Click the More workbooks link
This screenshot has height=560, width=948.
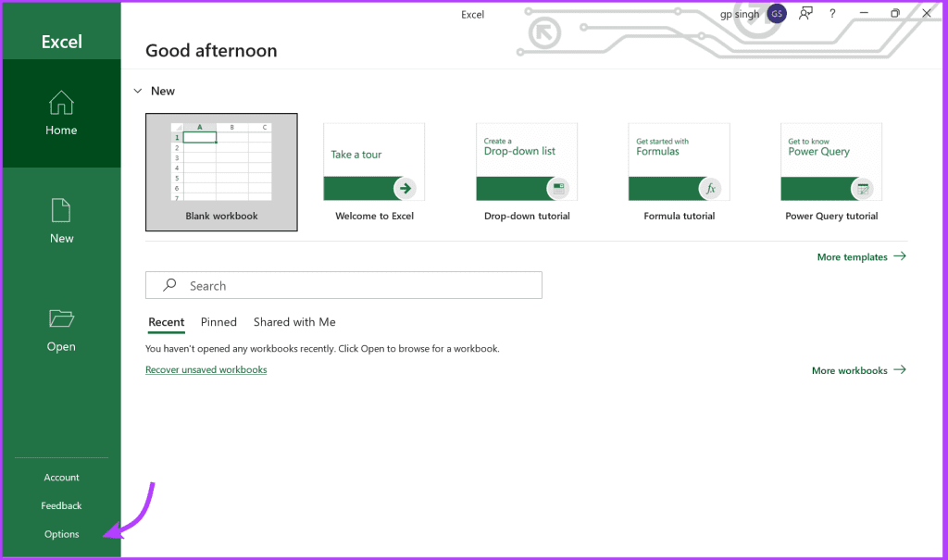click(x=850, y=370)
